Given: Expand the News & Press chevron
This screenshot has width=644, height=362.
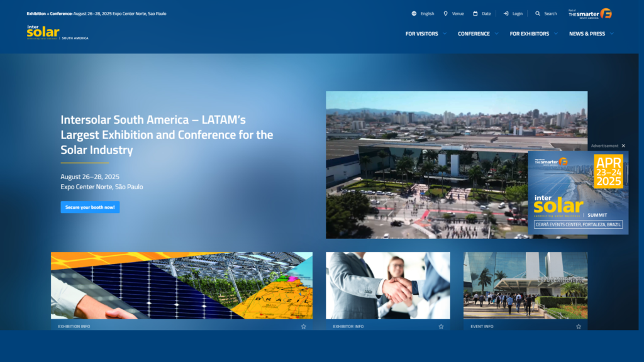Looking at the screenshot, I should point(611,34).
